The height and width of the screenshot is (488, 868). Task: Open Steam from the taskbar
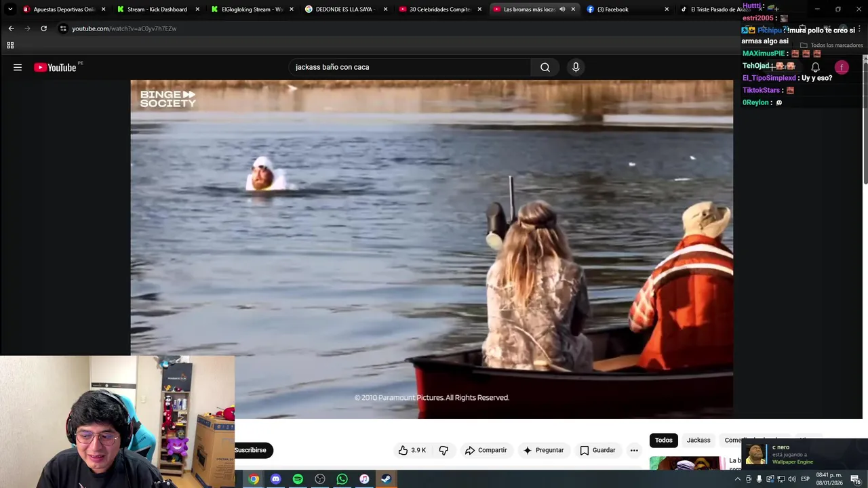(386, 479)
